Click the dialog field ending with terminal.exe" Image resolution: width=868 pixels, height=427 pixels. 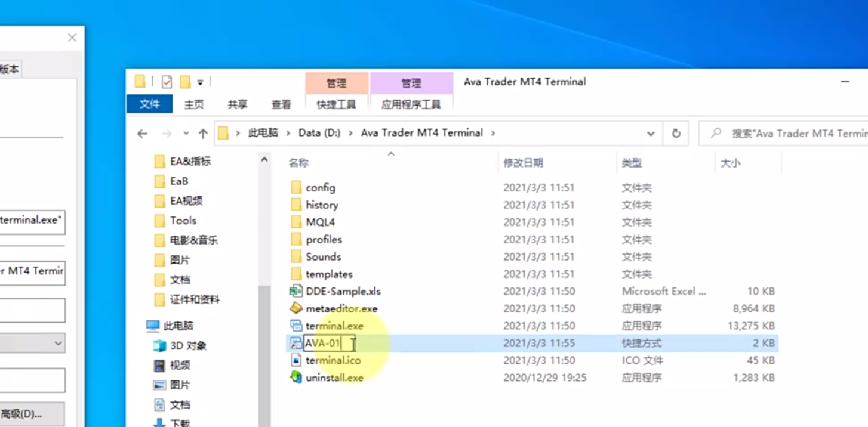(x=32, y=221)
